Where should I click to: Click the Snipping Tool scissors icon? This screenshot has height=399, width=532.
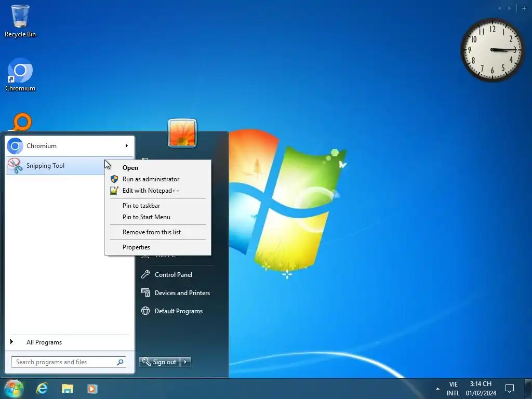(15, 166)
